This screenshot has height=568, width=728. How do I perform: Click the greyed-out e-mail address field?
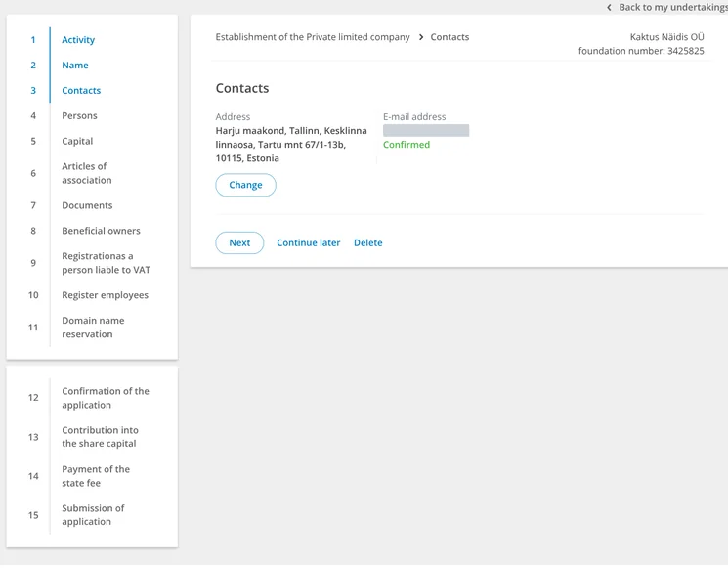426,130
